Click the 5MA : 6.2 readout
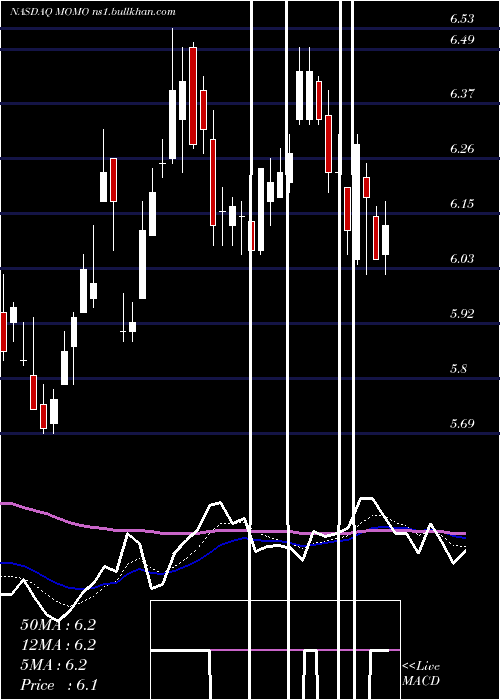Image resolution: width=500 pixels, height=700 pixels. click(54, 665)
